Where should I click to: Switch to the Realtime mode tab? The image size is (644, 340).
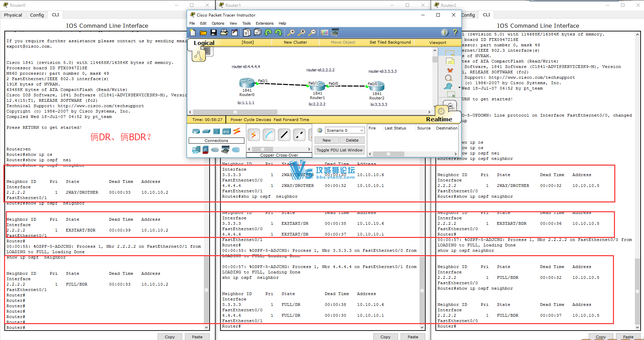click(x=439, y=119)
